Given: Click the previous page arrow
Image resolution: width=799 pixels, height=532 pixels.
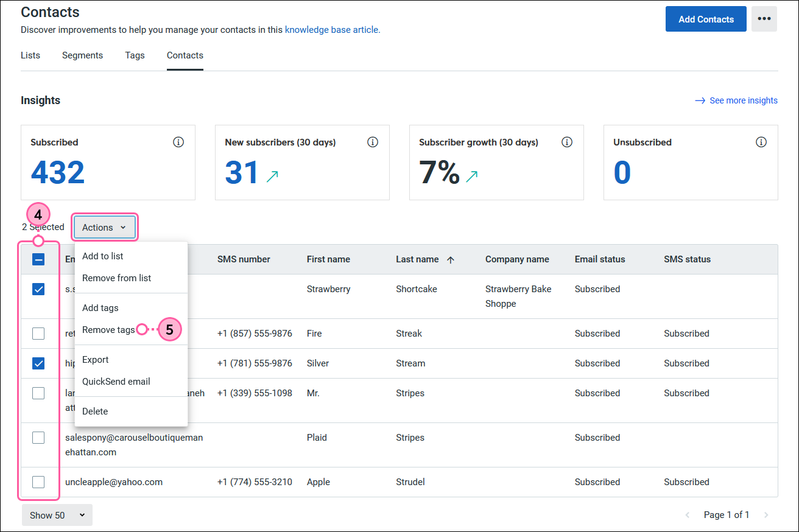Looking at the screenshot, I should click(x=688, y=515).
